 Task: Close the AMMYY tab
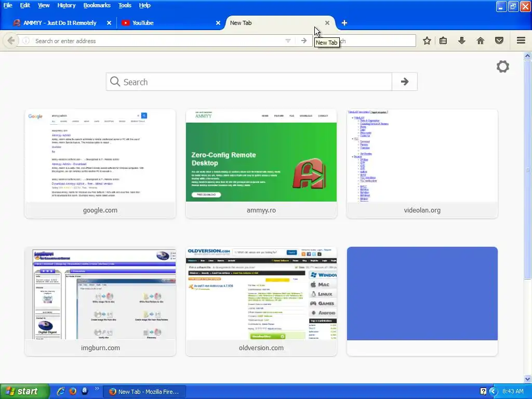[109, 23]
